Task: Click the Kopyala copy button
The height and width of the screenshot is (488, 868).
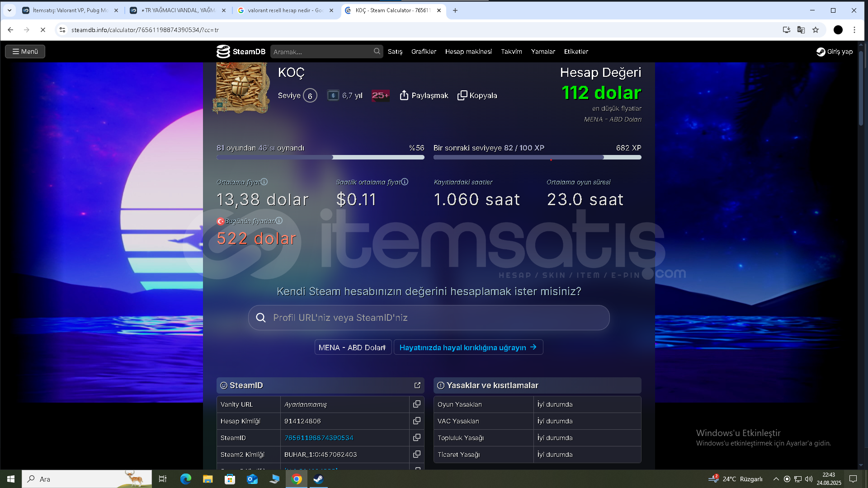Action: [477, 95]
